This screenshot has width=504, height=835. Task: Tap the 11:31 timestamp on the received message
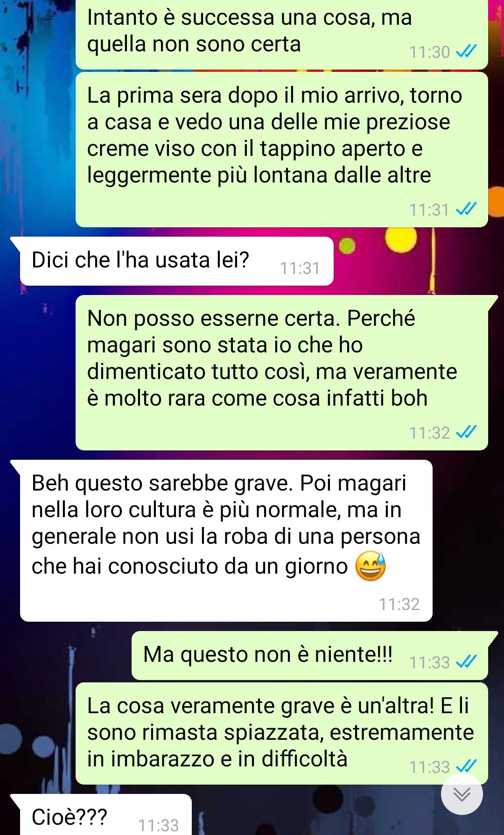pyautogui.click(x=300, y=268)
